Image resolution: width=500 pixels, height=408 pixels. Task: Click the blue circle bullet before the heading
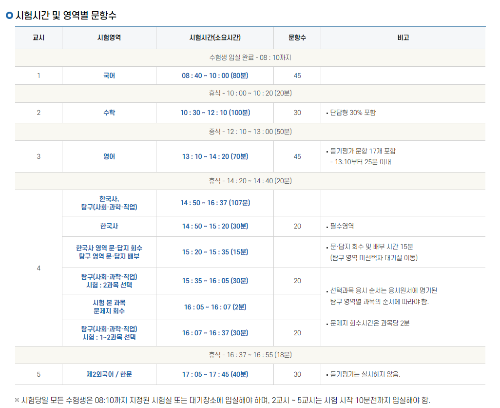coord(9,15)
